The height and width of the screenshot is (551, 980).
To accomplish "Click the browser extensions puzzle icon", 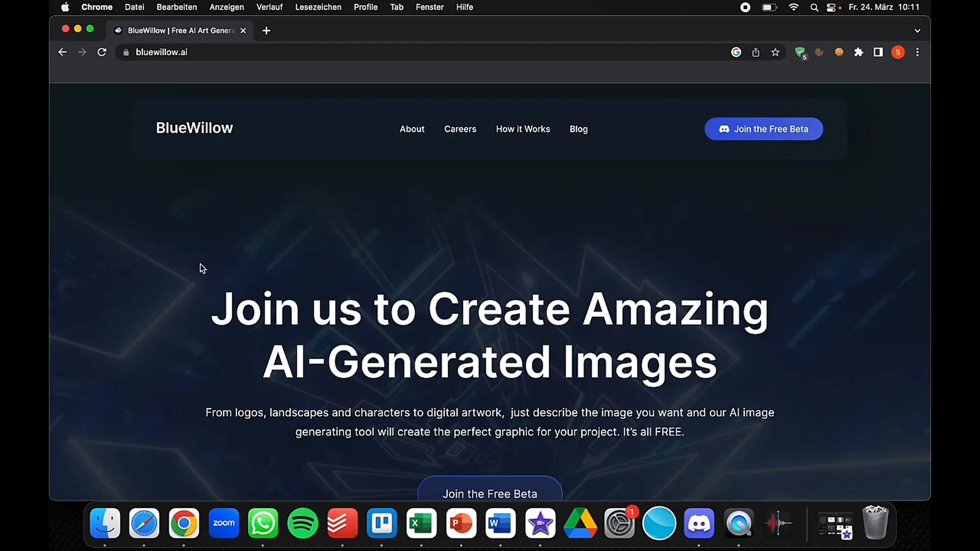I will point(858,52).
